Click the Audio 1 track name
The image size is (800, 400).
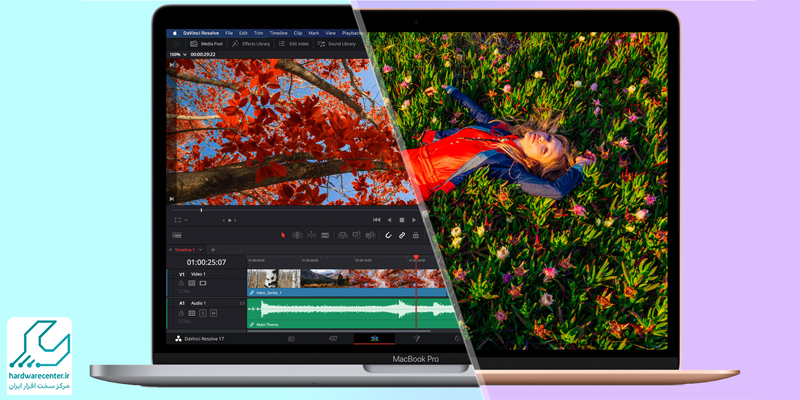tap(198, 303)
